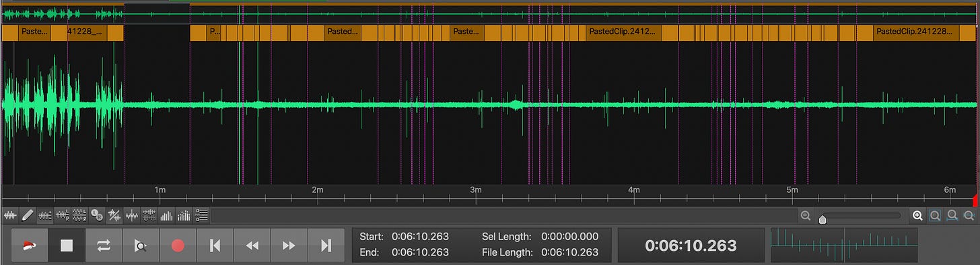This screenshot has width=980, height=265.
Task: Click the magnifier with horizontal arrow underneath
Action: (952, 216)
